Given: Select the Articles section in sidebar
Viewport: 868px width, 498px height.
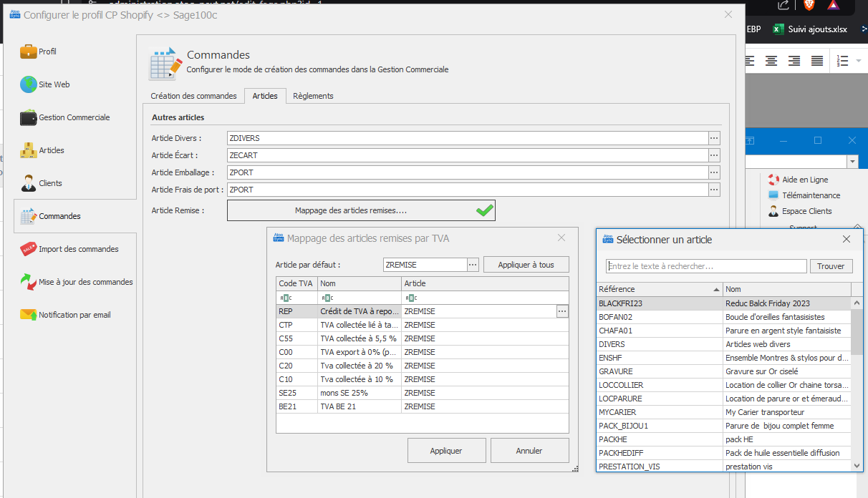Looking at the screenshot, I should (x=42, y=150).
